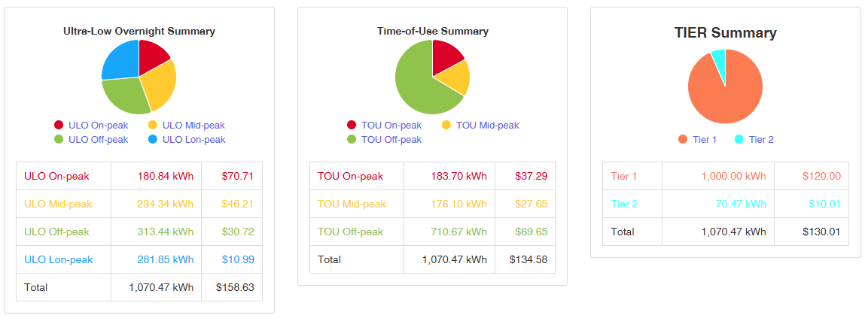Click the Tier 2 table row label
This screenshot has width=868, height=321.
point(624,204)
